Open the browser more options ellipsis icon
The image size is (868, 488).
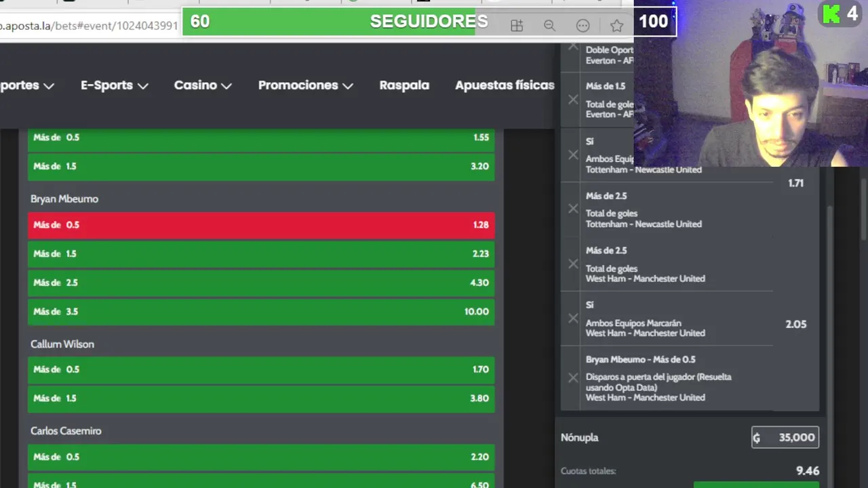(x=583, y=26)
